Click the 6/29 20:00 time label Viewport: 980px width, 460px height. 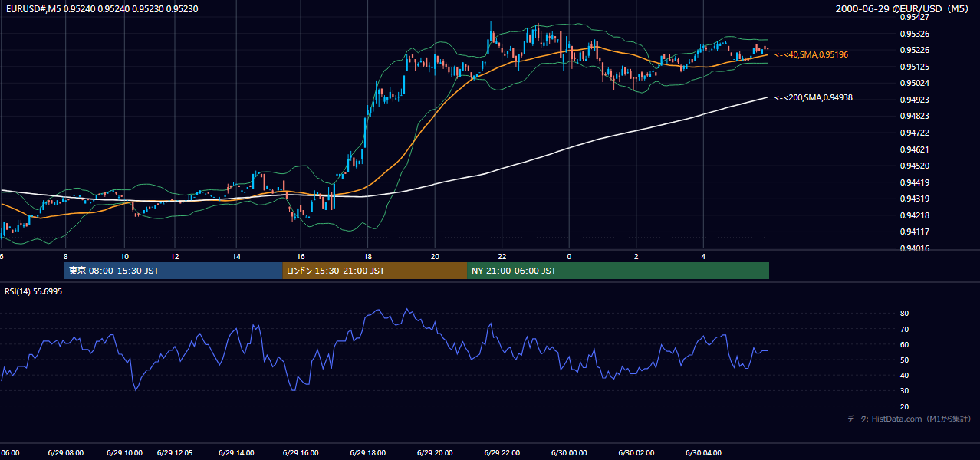click(x=435, y=452)
